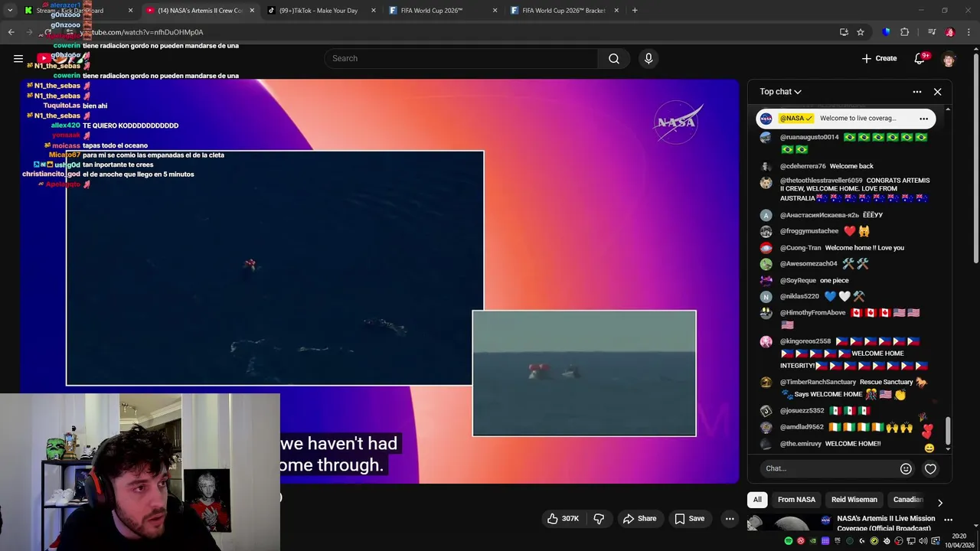Open Spotify from the system tray
This screenshot has width=980, height=551.
pyautogui.click(x=789, y=541)
